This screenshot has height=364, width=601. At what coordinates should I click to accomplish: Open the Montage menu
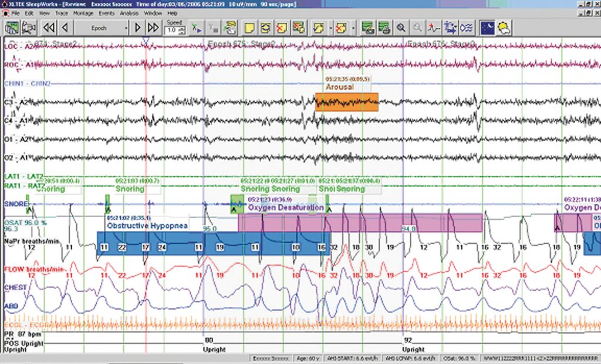pos(83,12)
